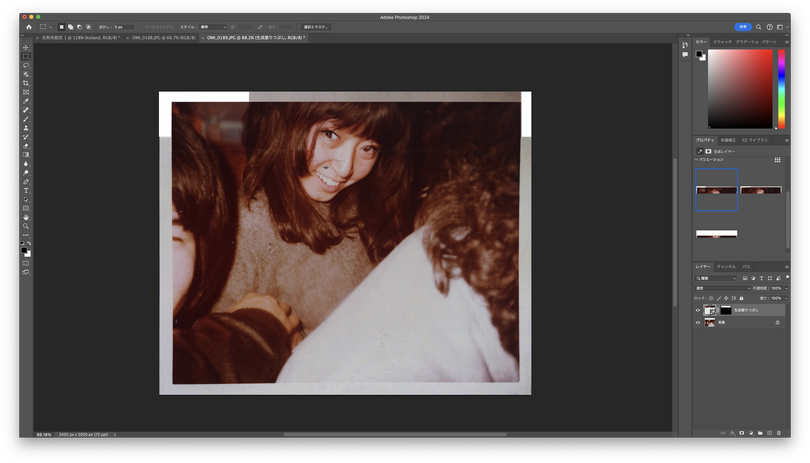
Task: Select the Spot Healing Brush tool
Action: pos(26,110)
